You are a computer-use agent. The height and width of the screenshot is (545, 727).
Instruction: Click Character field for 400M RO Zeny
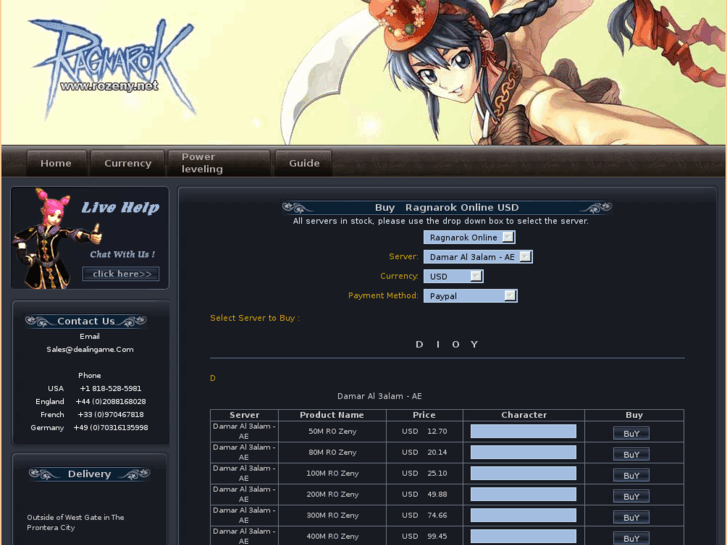523,536
